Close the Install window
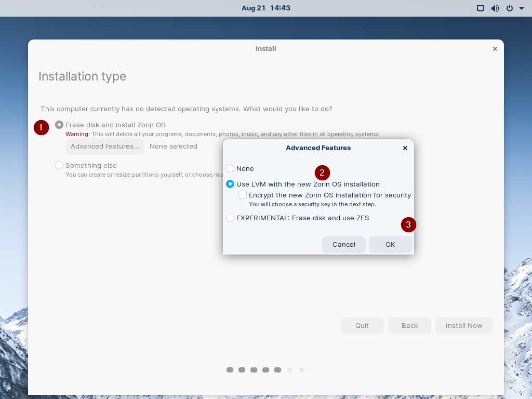Viewport: 532px width, 399px height. [x=495, y=49]
